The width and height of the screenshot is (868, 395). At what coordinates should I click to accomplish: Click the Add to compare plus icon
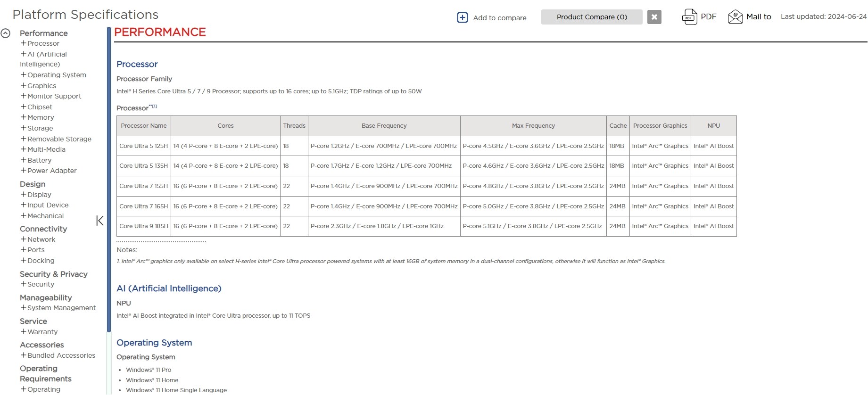(463, 17)
